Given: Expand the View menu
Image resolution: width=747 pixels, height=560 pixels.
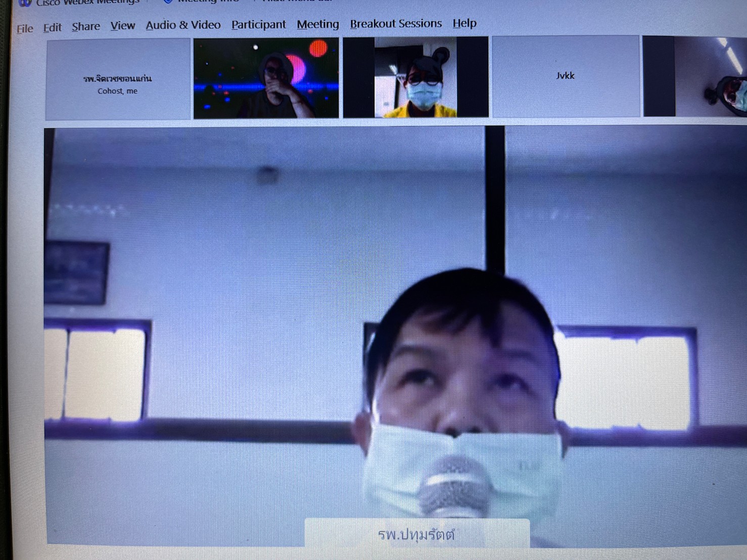Looking at the screenshot, I should coord(122,26).
